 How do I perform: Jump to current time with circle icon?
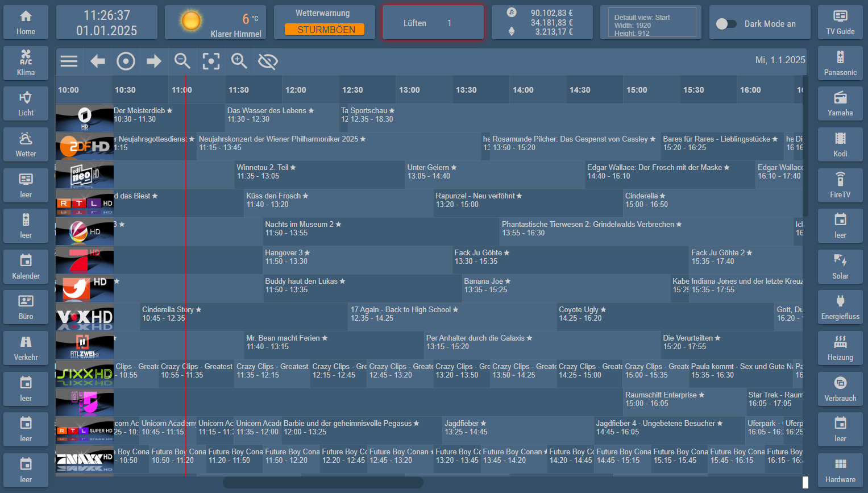[126, 61]
